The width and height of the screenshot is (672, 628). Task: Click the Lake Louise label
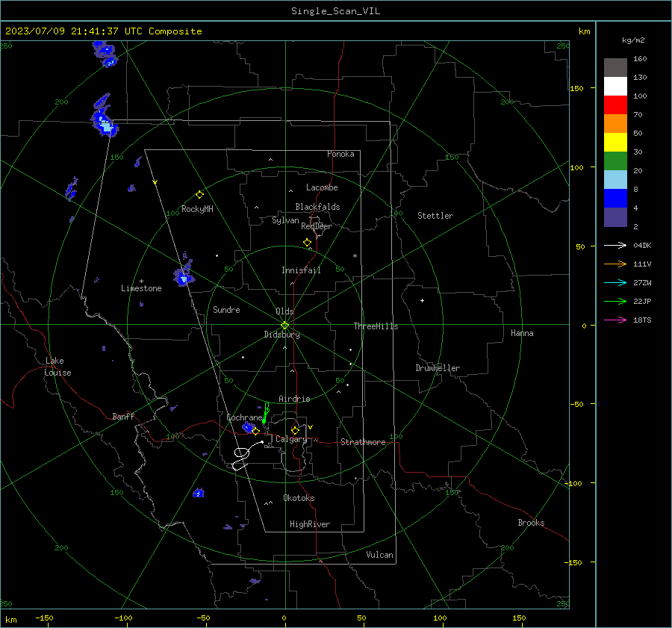57,367
